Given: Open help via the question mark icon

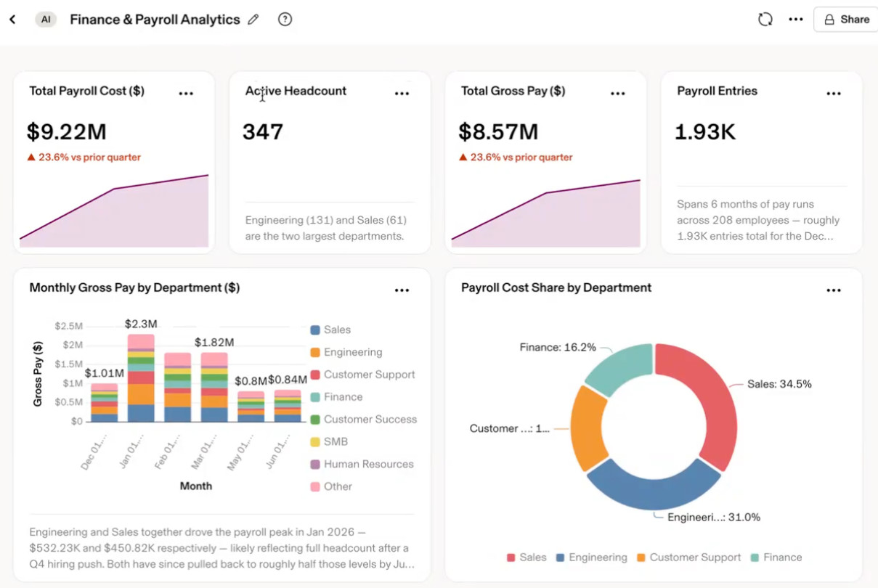Looking at the screenshot, I should [285, 20].
